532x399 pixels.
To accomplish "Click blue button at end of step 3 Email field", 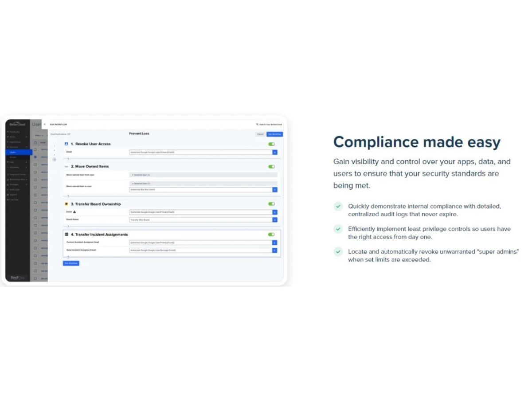I will tap(275, 212).
